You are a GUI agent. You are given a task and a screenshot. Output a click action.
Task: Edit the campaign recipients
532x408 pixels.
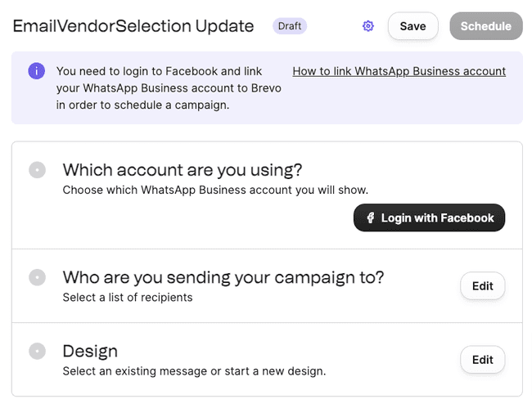(482, 286)
